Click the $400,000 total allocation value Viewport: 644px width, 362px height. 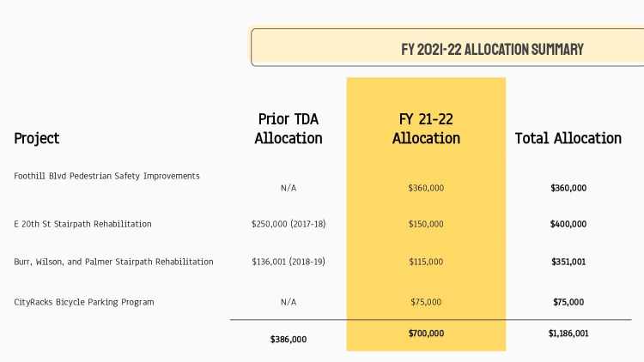(568, 224)
